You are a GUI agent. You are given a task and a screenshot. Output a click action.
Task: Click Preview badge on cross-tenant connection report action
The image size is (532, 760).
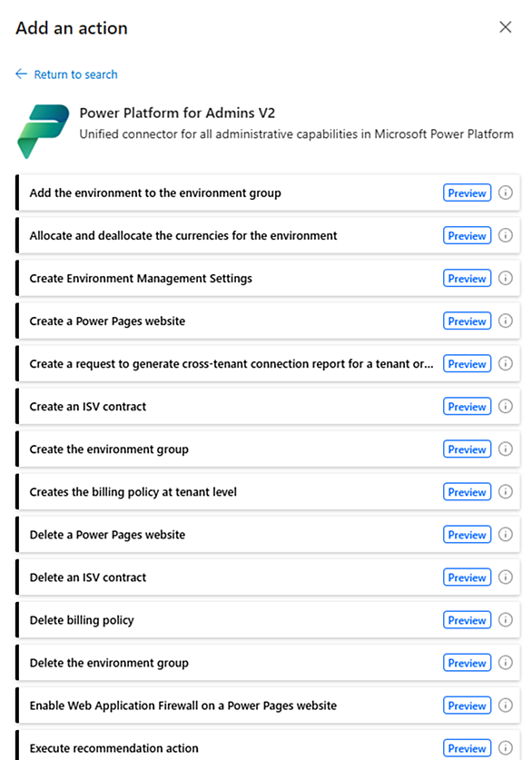click(467, 363)
